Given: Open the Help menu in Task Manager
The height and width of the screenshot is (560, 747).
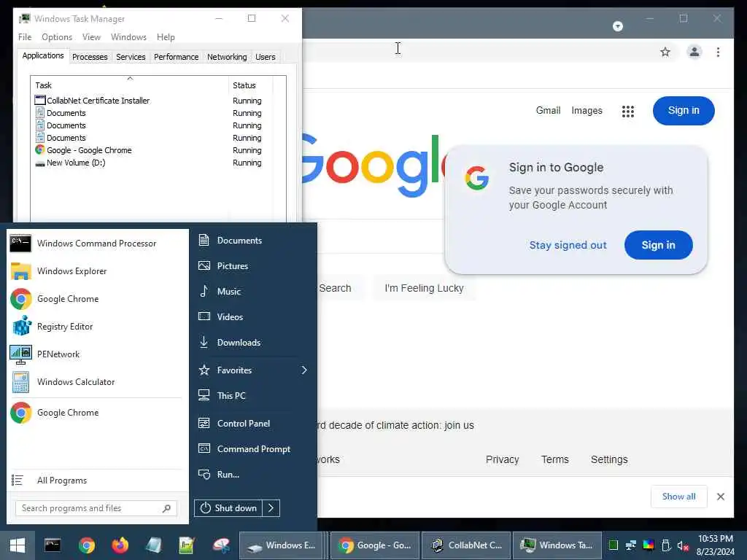Looking at the screenshot, I should (166, 37).
